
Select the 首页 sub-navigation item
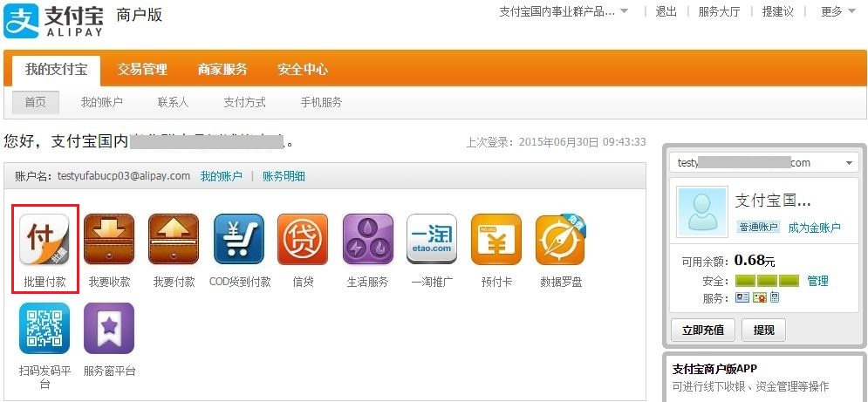click(x=36, y=102)
